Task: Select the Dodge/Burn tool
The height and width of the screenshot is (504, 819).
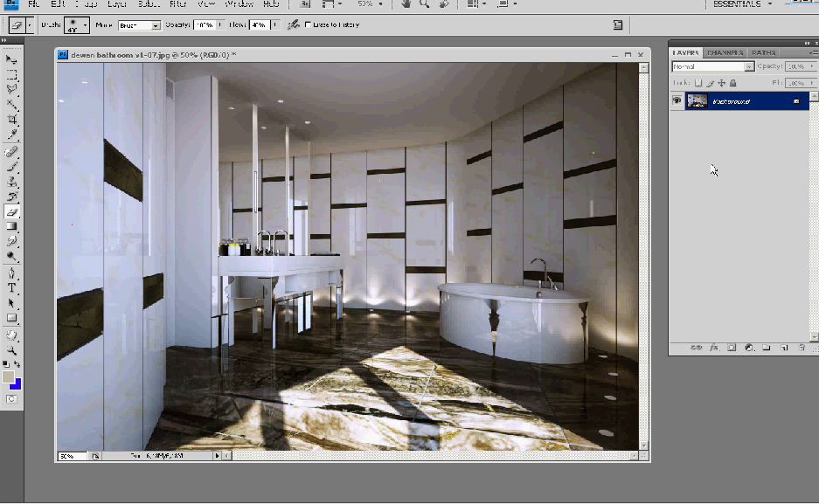Action: click(x=11, y=256)
